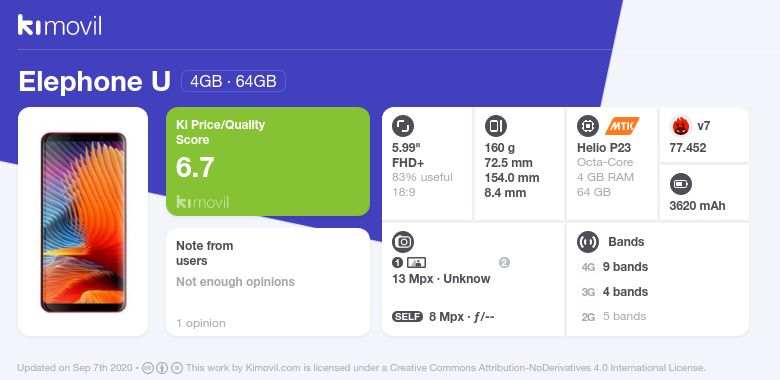
Task: Click the processor chip icon
Action: 587,126
